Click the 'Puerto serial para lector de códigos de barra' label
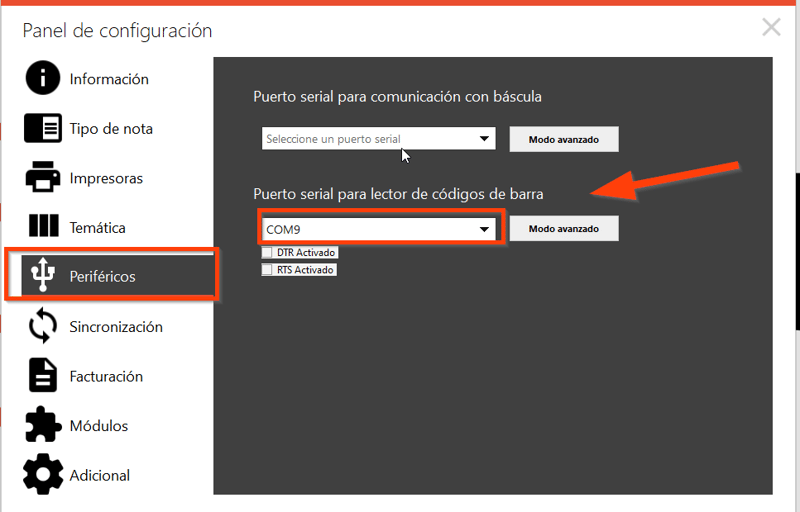800x512 pixels. [398, 194]
